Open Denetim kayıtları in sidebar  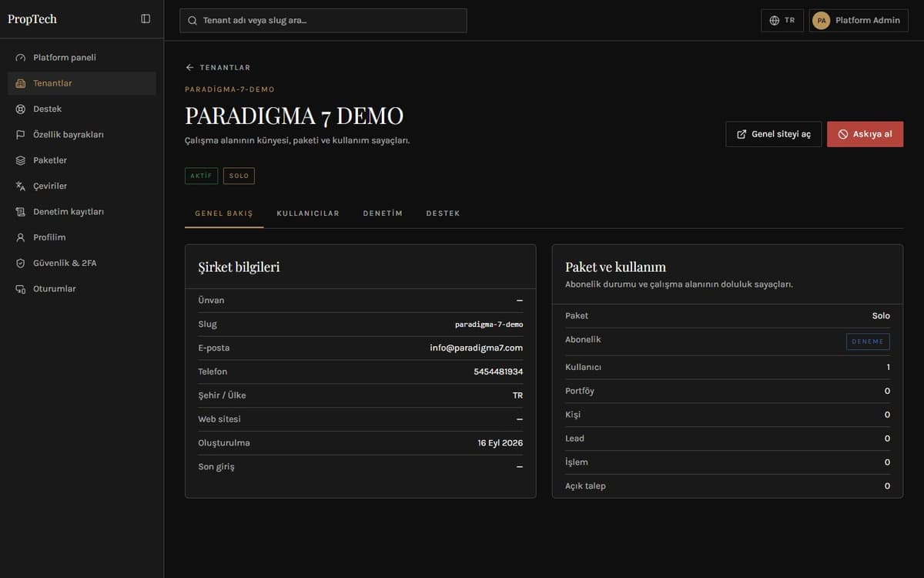82,212
